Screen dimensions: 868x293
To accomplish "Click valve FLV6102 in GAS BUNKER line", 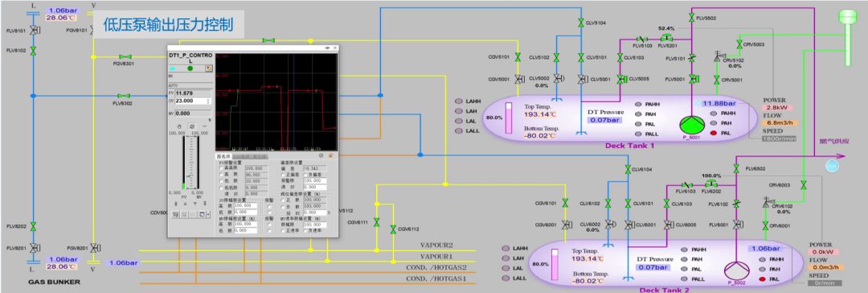I will tap(33, 51).
